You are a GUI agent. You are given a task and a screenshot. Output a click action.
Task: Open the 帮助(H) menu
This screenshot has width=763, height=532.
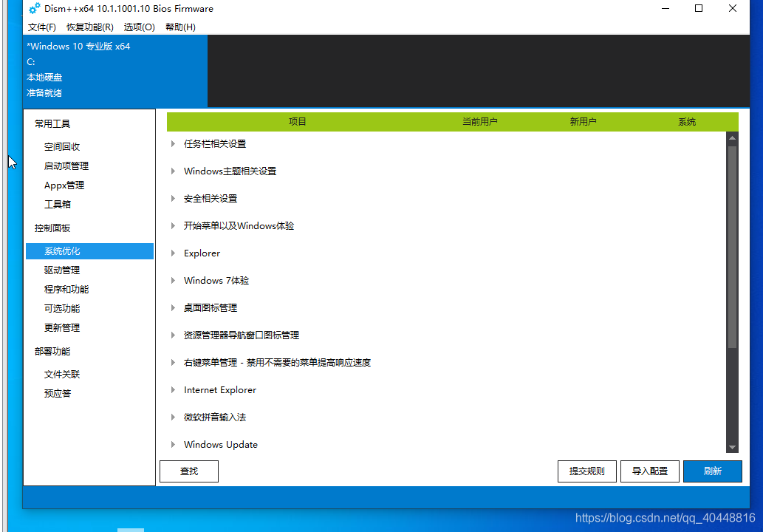tap(180, 27)
